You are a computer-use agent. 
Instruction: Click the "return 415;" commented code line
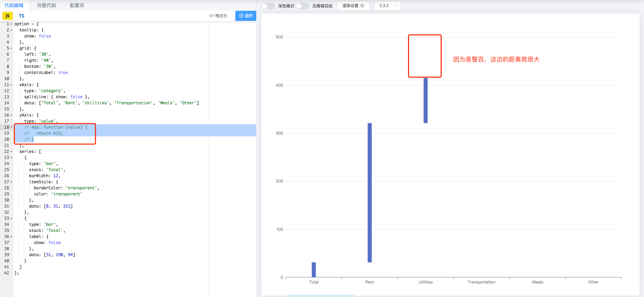click(43, 133)
